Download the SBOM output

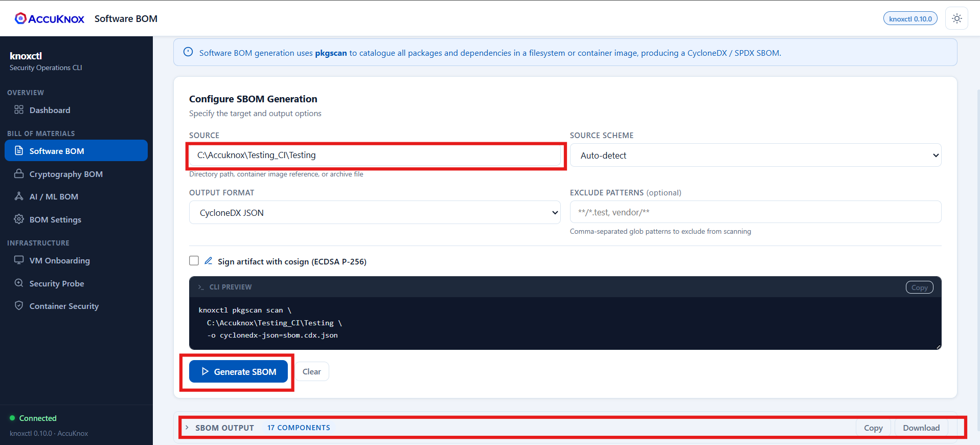tap(921, 428)
